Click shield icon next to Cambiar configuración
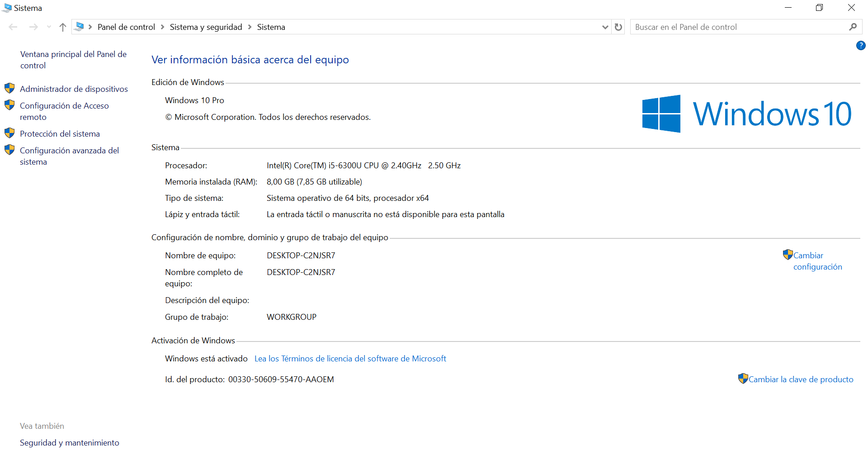The width and height of the screenshot is (868, 460). 788,255
